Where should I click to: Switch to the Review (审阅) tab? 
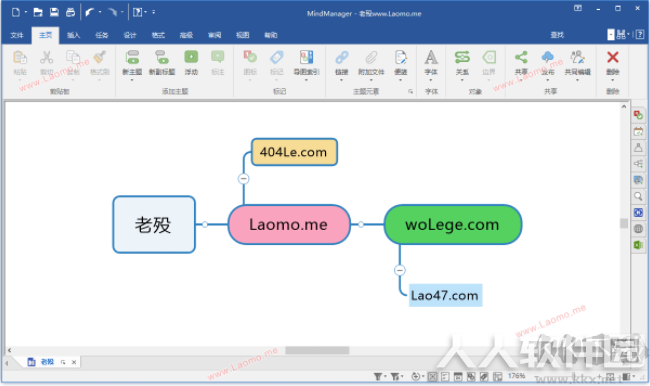[x=214, y=35]
